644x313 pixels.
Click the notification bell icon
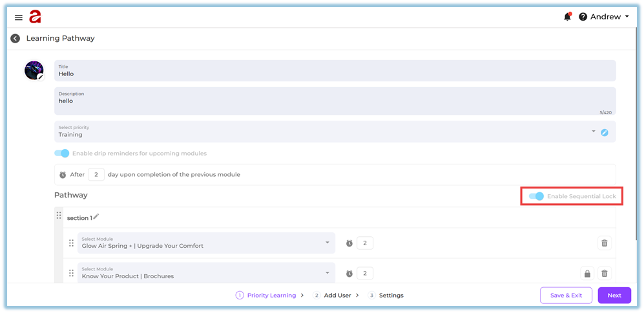click(x=567, y=17)
